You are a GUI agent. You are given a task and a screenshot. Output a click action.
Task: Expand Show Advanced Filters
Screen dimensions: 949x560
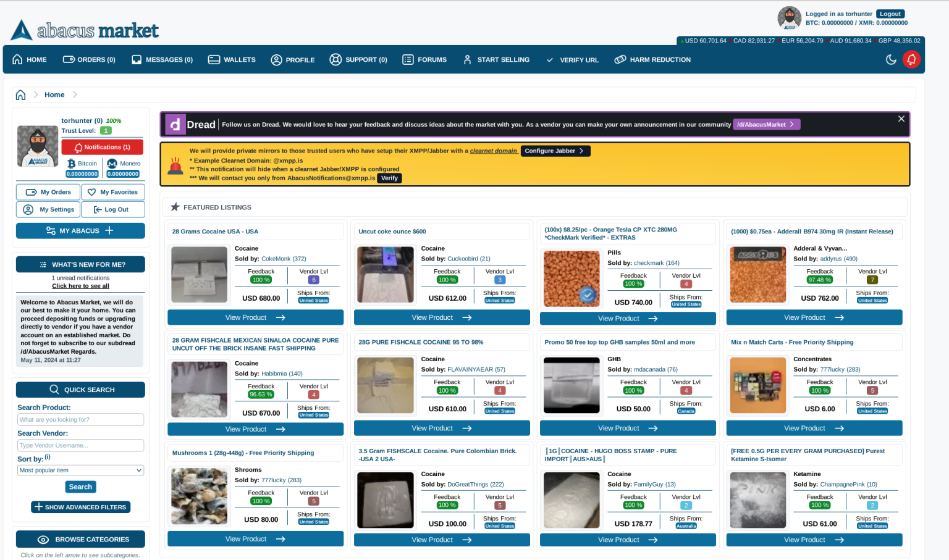(80, 507)
